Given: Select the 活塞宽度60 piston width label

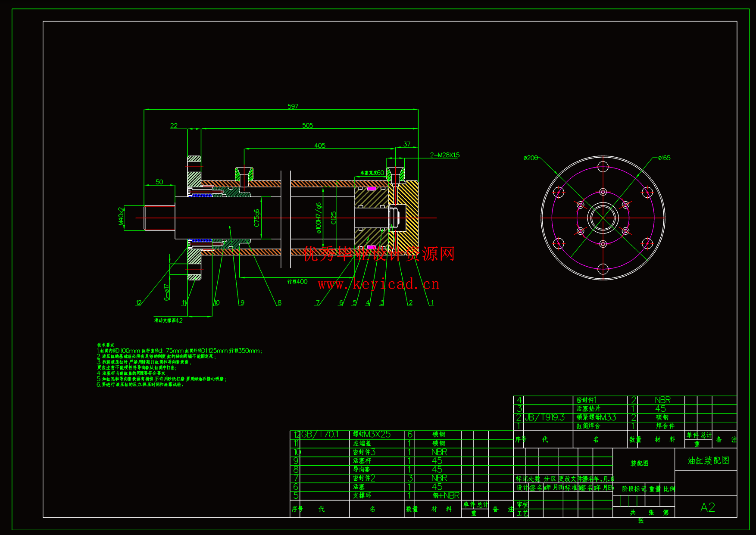Looking at the screenshot, I should [x=372, y=173].
